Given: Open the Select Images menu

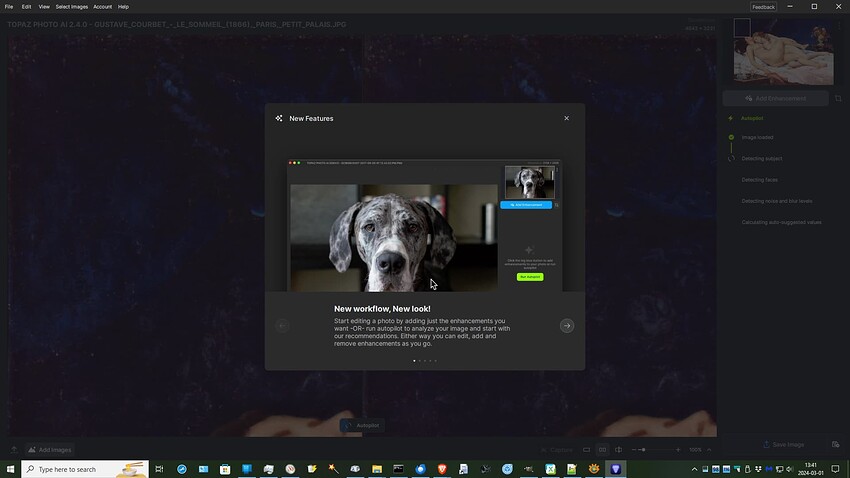Looking at the screenshot, I should tap(72, 7).
